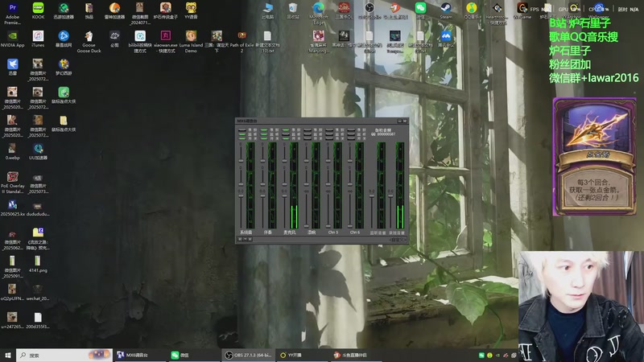
Task: Switch to OBS 27.1.3 taskbar item
Action: [x=248, y=355]
